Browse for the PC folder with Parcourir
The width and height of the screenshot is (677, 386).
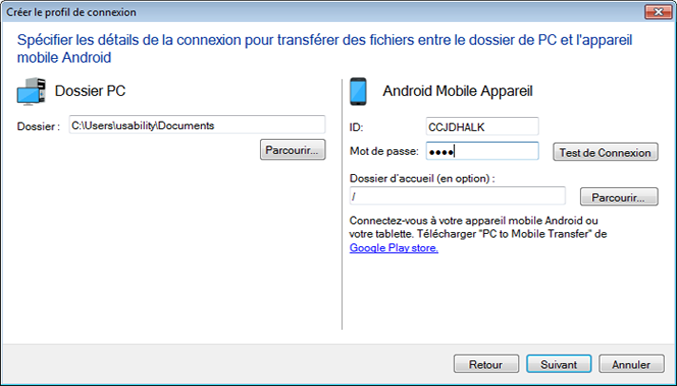(x=292, y=150)
